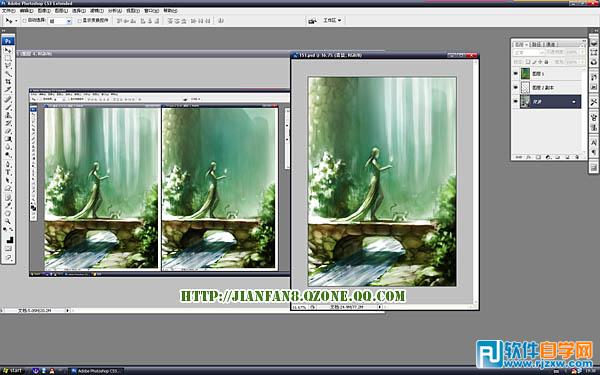The width and height of the screenshot is (600, 375).
Task: Enable the show transform controls checkbox
Action: pos(80,21)
